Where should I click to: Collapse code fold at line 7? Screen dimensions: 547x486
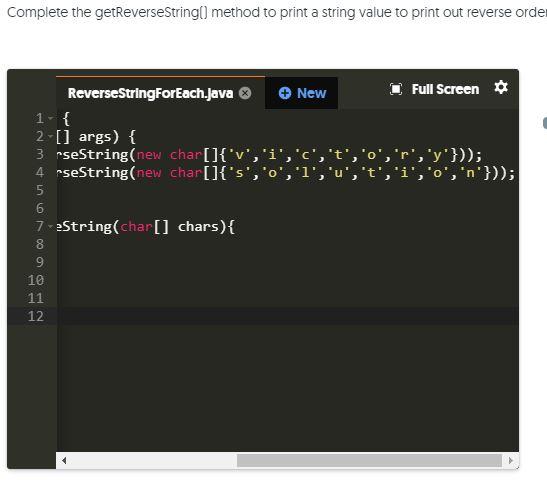(51, 226)
